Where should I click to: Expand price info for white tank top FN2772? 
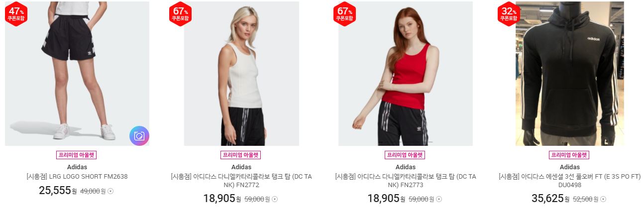click(x=275, y=199)
